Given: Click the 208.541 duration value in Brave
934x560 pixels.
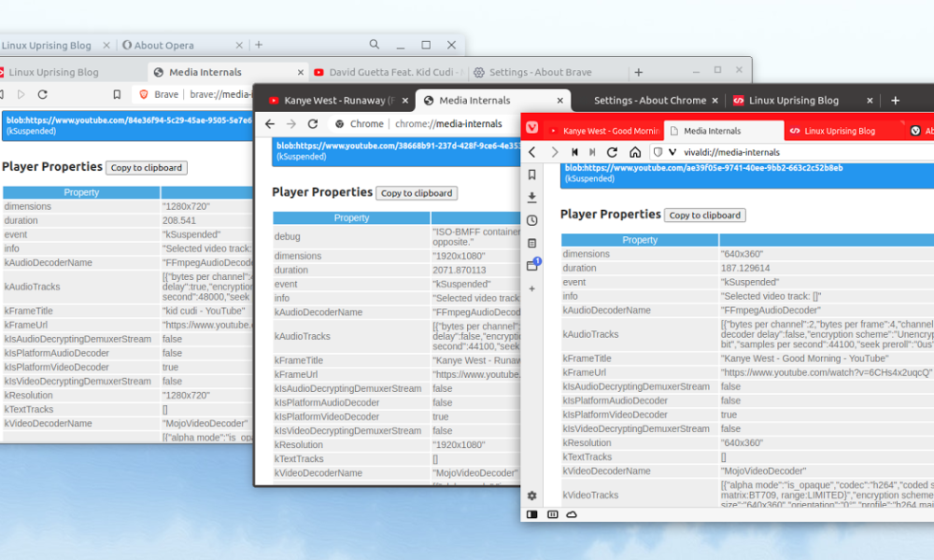Looking at the screenshot, I should [x=179, y=220].
